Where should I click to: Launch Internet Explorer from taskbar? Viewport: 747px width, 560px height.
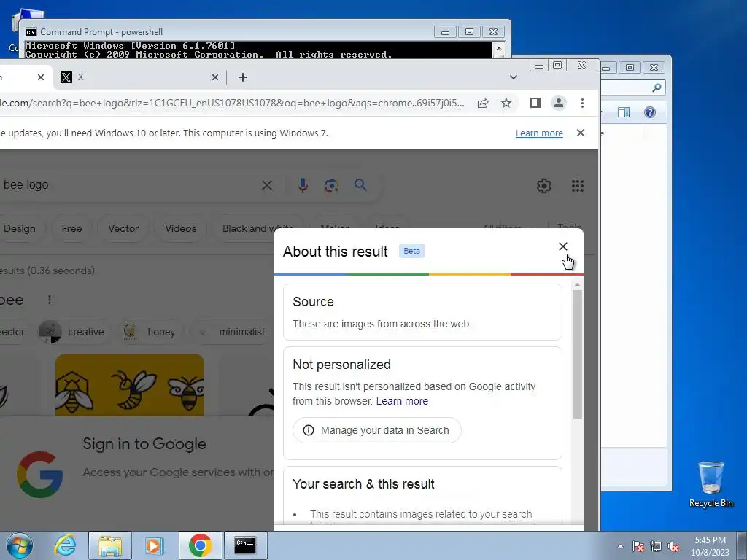tap(65, 545)
